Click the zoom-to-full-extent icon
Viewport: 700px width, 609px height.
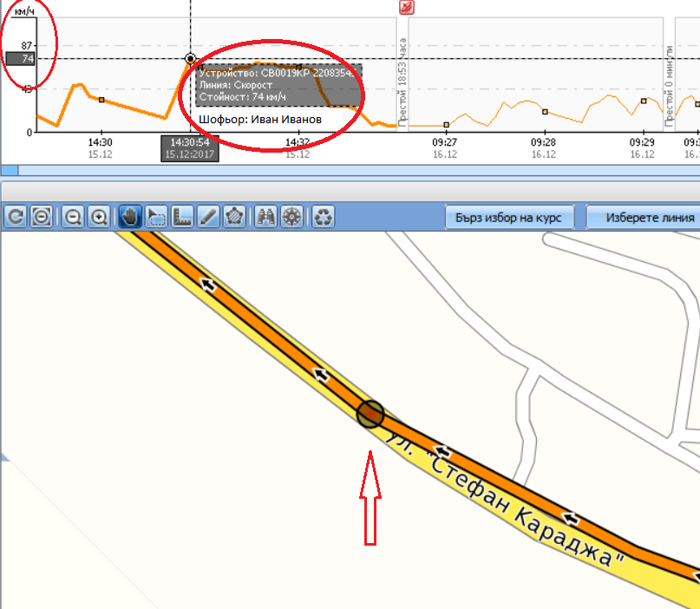42,217
